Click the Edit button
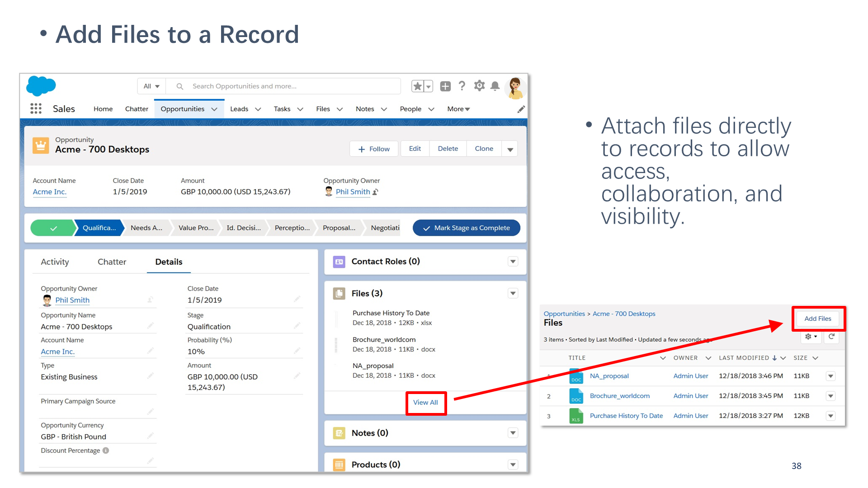The image size is (868, 488). pos(415,149)
